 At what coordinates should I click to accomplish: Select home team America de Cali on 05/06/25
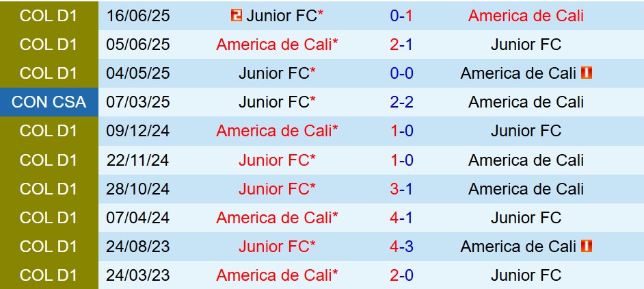point(277,45)
